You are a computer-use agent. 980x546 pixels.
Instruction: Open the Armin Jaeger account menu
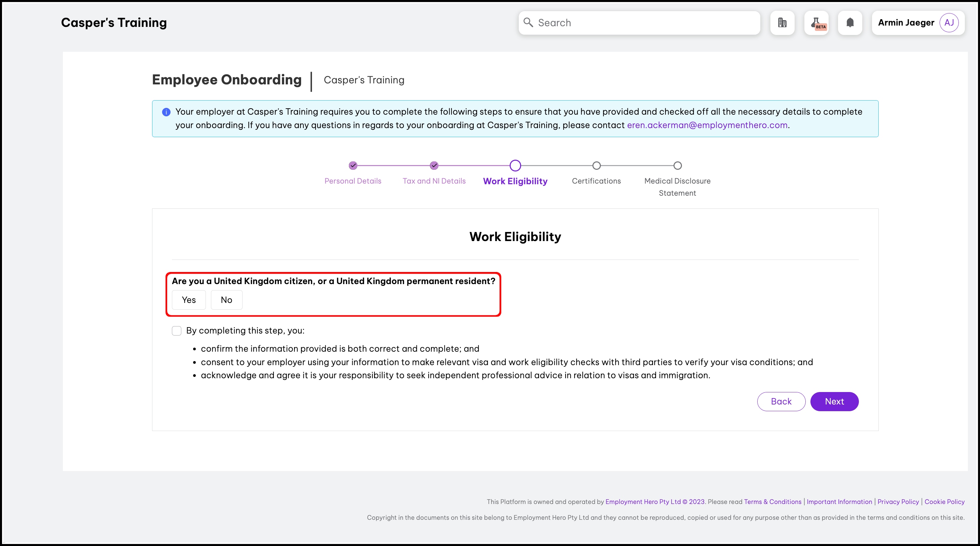coord(906,23)
